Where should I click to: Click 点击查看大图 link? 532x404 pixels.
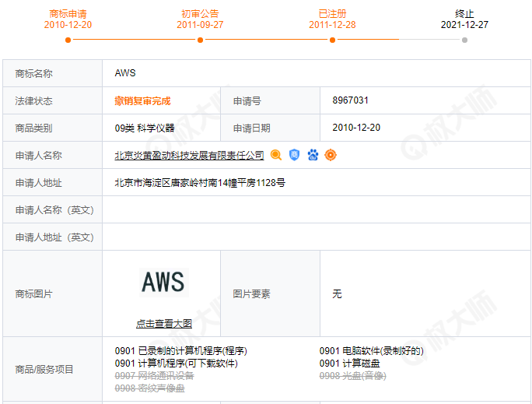164,324
